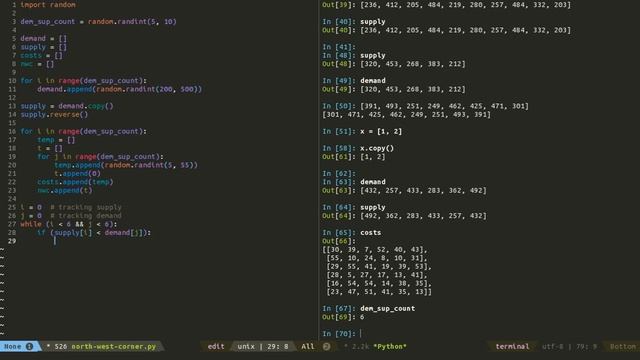The height and width of the screenshot is (360, 640).
Task: Click the Bottom position indicator
Action: (622, 347)
